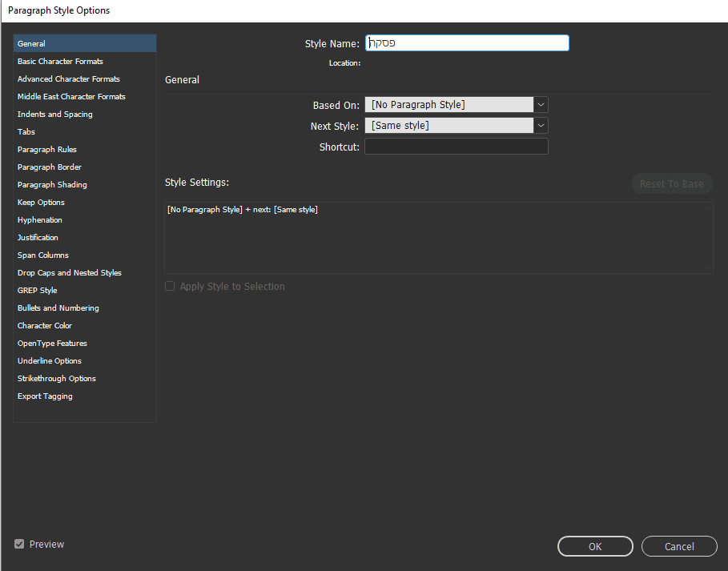Go to Hyphenation settings

(85, 220)
